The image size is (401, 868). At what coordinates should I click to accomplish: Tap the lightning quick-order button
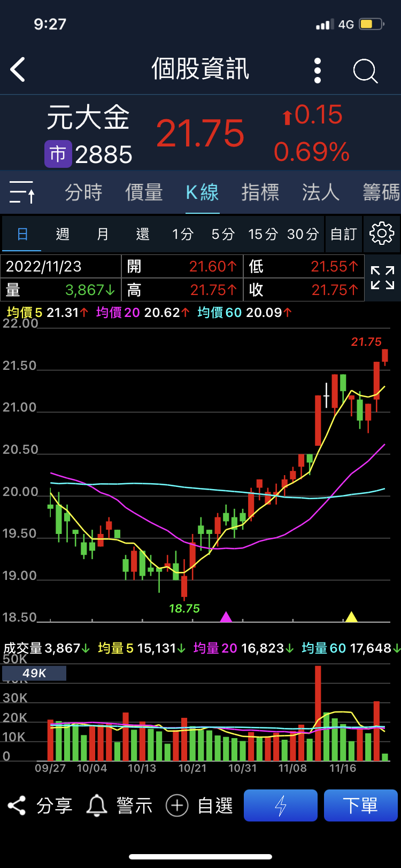pyautogui.click(x=281, y=805)
